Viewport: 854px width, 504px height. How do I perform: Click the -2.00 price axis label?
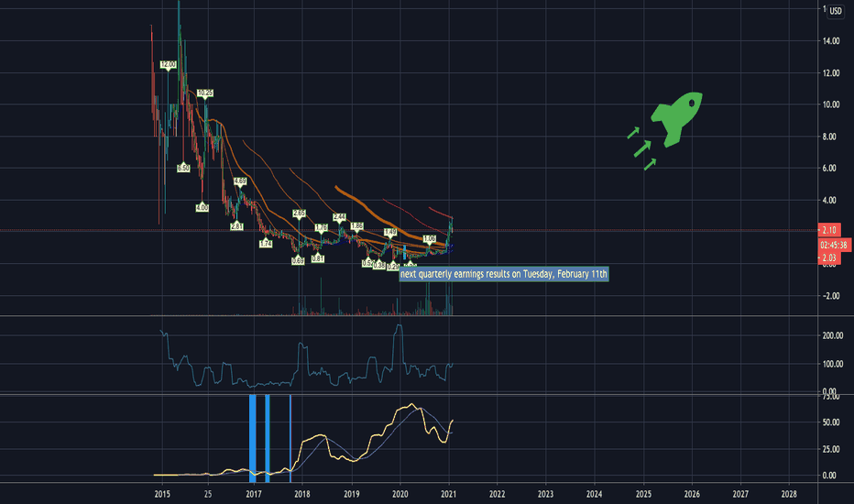coord(831,296)
